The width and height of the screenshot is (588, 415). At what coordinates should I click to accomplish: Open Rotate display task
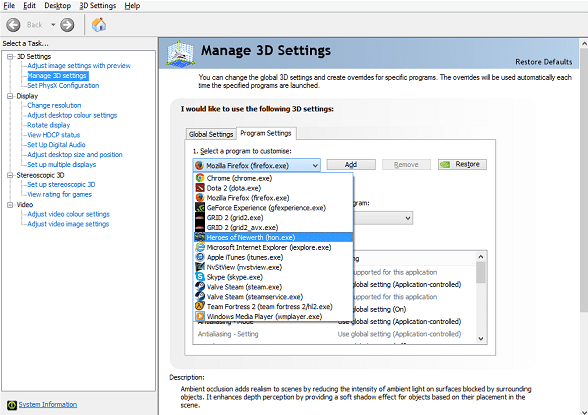tap(48, 125)
